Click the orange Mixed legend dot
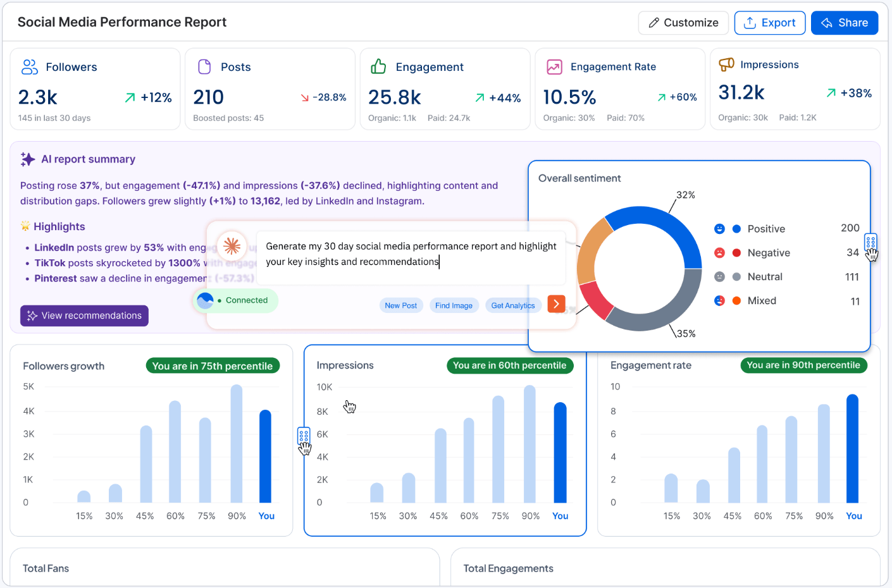 coord(736,301)
